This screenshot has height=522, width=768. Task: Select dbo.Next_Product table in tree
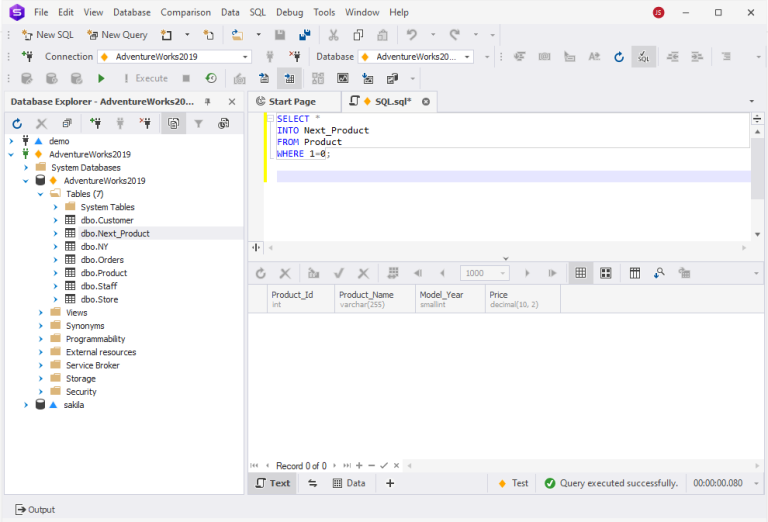click(x=115, y=234)
